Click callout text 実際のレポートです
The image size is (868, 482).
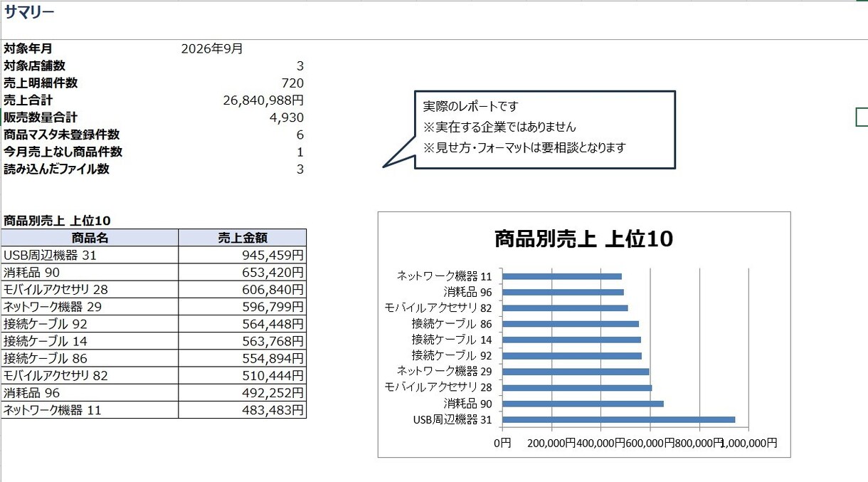471,106
